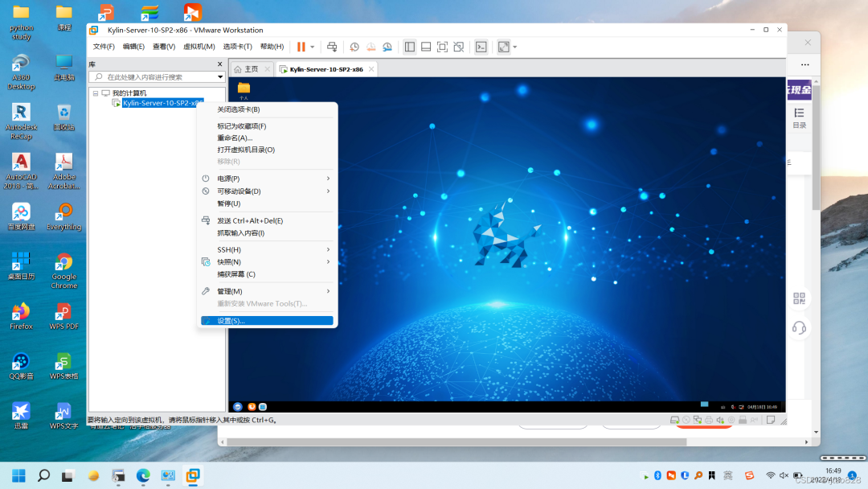This screenshot has width=868, height=489.
Task: Open the console view terminal icon
Action: coord(481,47)
